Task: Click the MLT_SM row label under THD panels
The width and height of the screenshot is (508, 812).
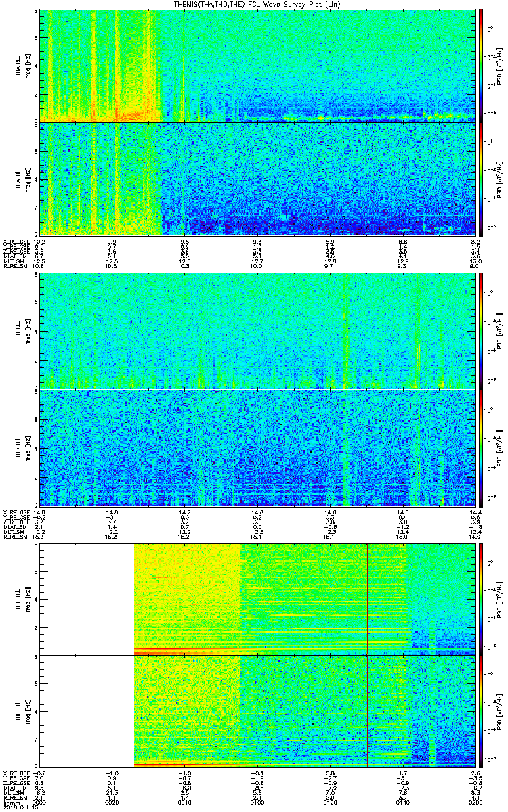Action: point(13,533)
